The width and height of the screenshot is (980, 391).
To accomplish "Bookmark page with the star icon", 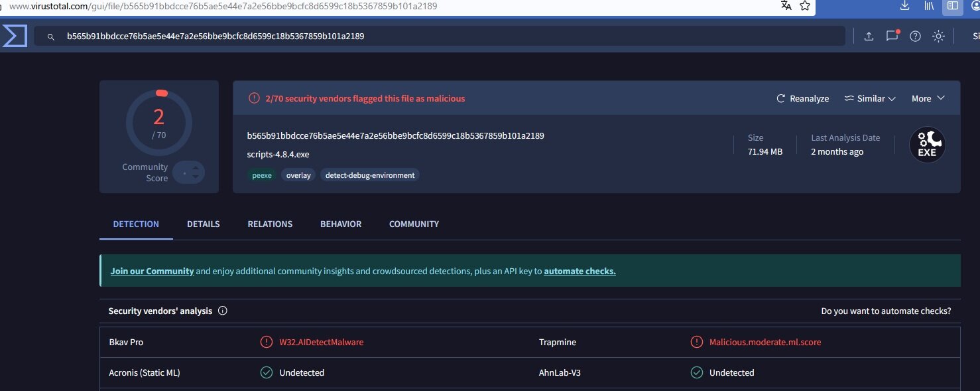I will 805,6.
